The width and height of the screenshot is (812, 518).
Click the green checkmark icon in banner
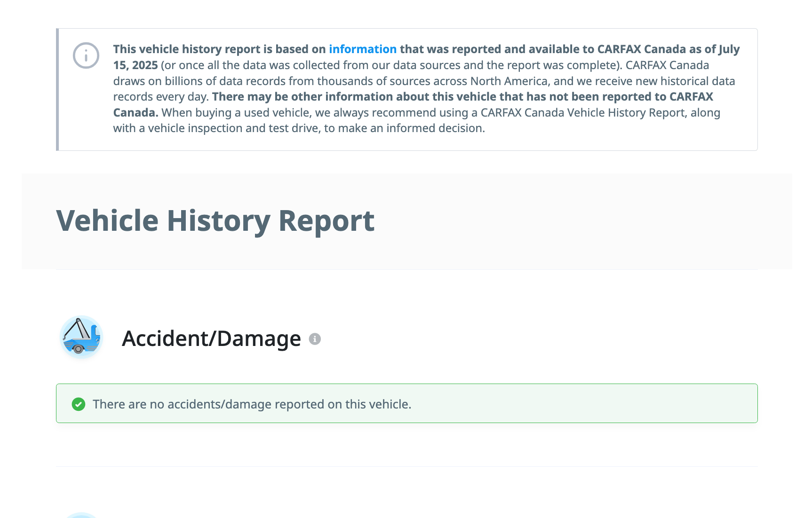point(79,404)
